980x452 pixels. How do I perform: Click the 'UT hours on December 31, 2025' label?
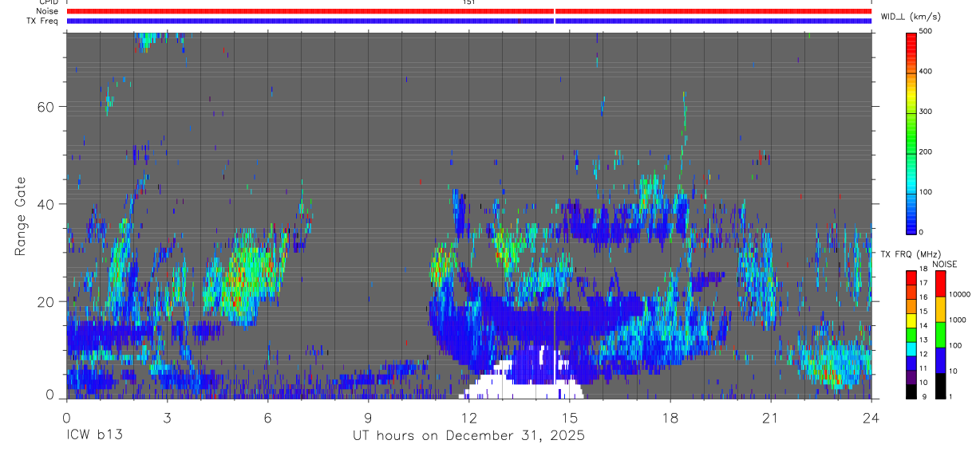(x=469, y=436)
